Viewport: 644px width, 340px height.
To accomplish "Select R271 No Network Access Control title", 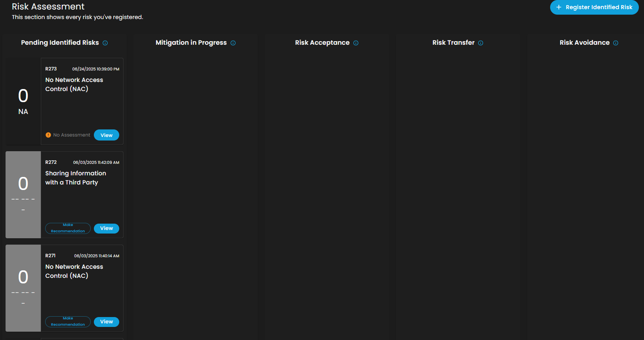I will [74, 271].
